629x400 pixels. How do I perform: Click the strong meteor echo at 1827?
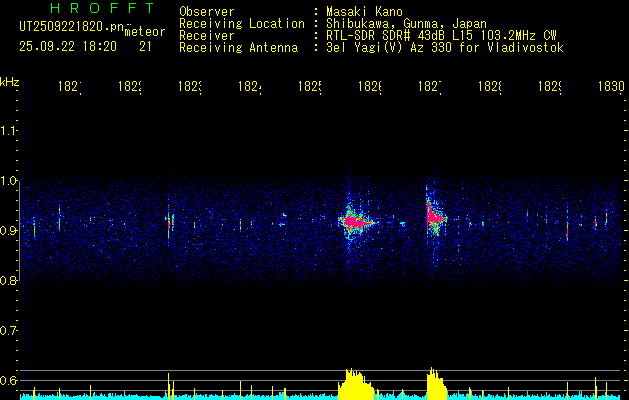434,218
